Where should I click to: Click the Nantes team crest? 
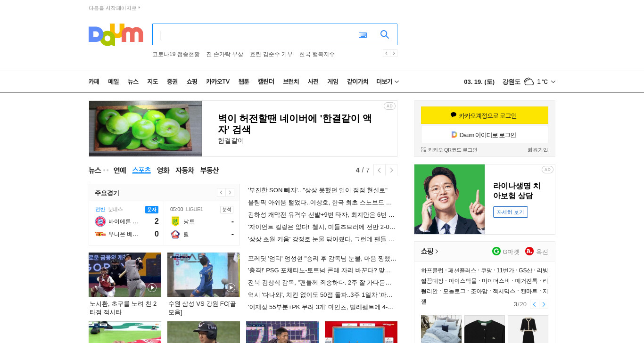pyautogui.click(x=175, y=221)
